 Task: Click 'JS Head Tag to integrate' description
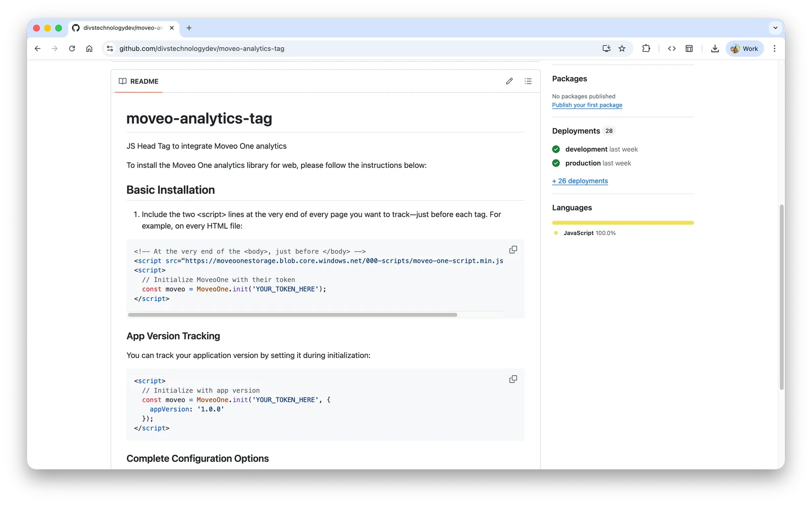coord(207,146)
